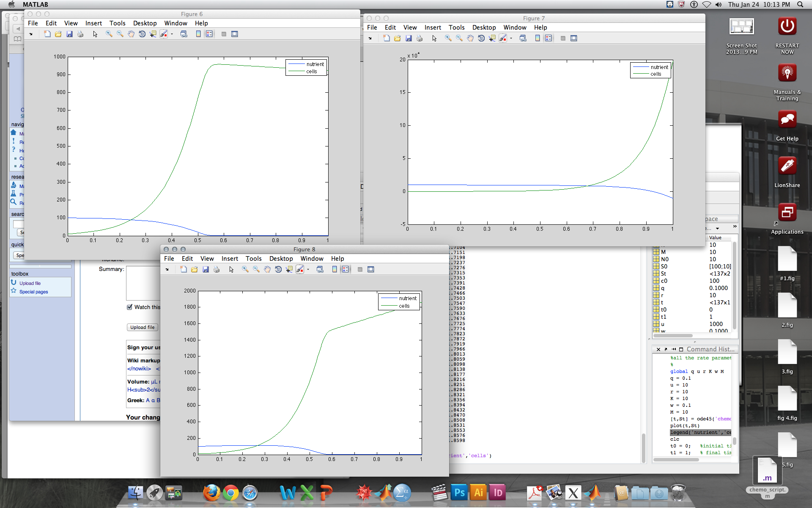The width and height of the screenshot is (812, 508).
Task: Expand Brush tool dropdown in Figure 8
Action: [308, 269]
